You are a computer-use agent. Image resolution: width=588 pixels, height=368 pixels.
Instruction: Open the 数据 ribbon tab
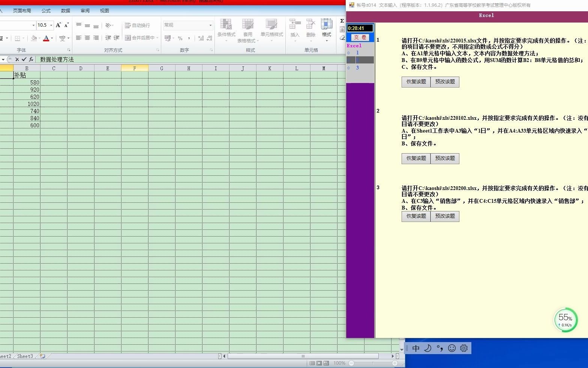click(x=66, y=11)
